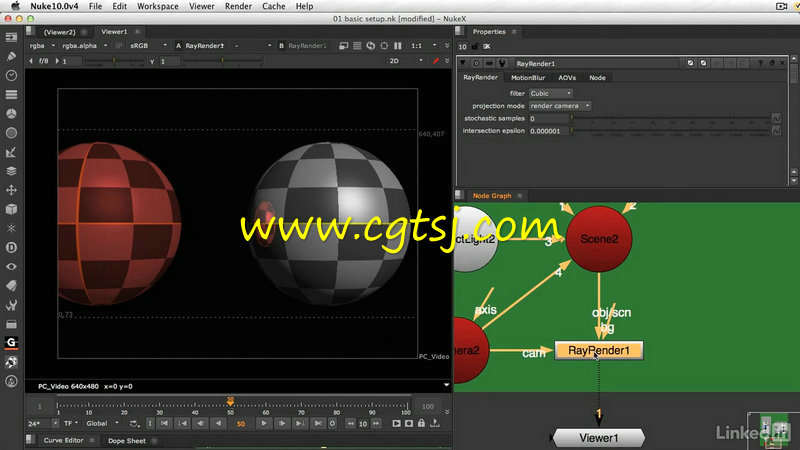This screenshot has height=450, width=800.
Task: Open the Particles nodes icon
Action: coord(11,228)
